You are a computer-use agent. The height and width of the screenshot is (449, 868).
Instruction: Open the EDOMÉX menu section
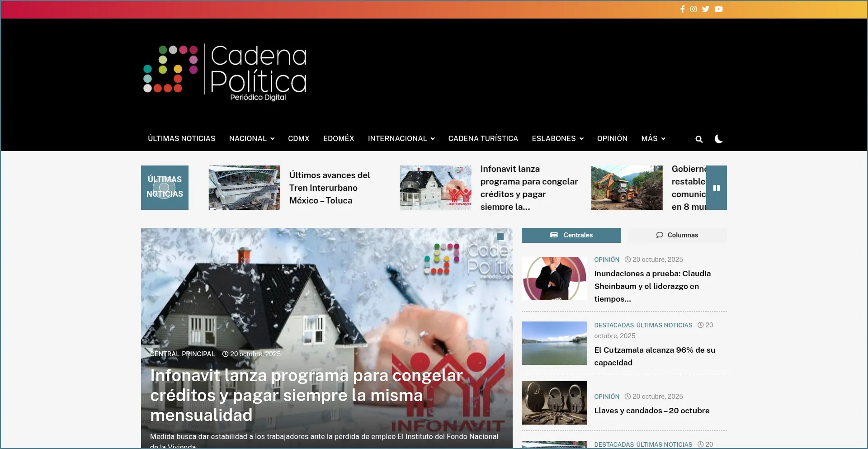pos(339,139)
